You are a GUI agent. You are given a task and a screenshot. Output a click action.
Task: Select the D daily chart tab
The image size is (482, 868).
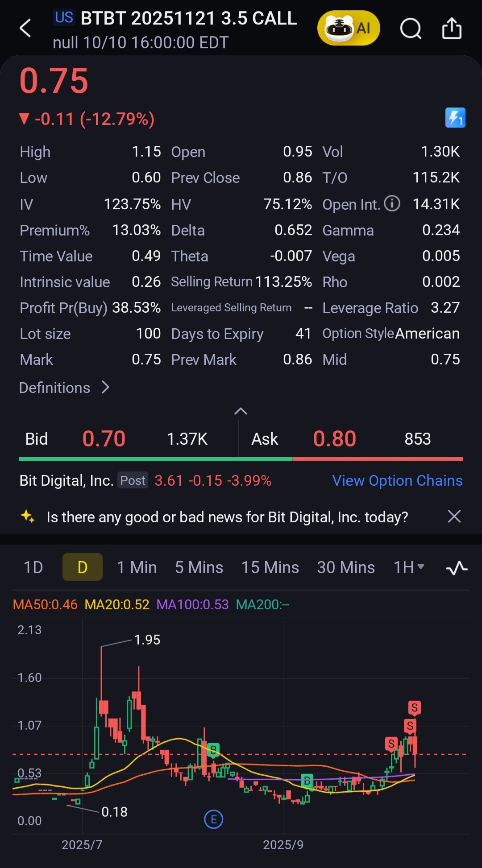pos(83,567)
